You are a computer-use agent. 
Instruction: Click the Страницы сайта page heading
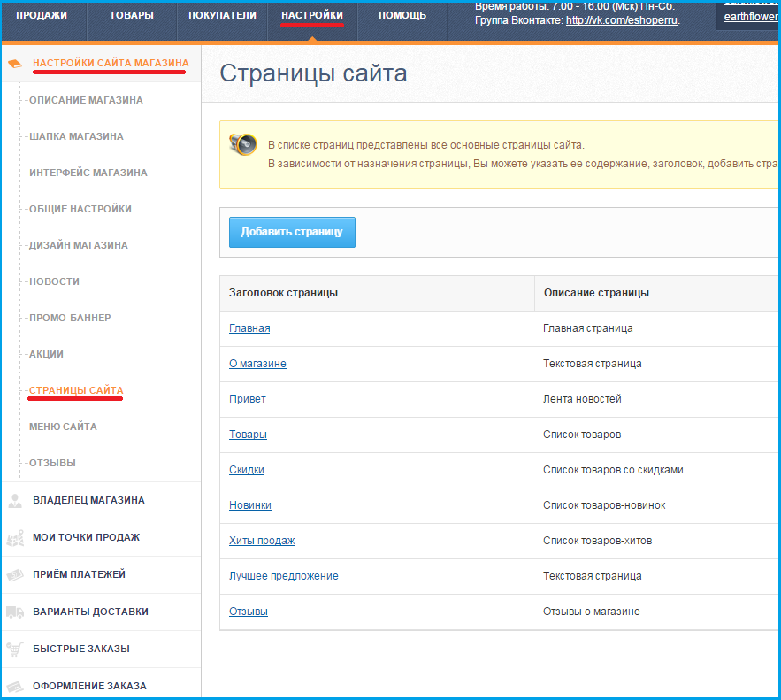(313, 73)
